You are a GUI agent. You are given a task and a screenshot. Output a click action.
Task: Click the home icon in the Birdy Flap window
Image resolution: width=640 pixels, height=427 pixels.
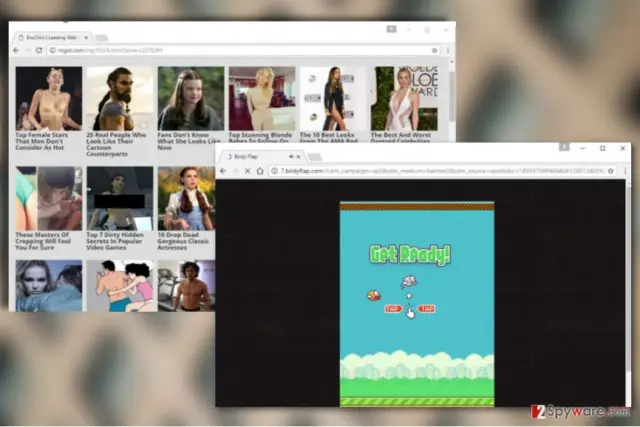[x=260, y=171]
